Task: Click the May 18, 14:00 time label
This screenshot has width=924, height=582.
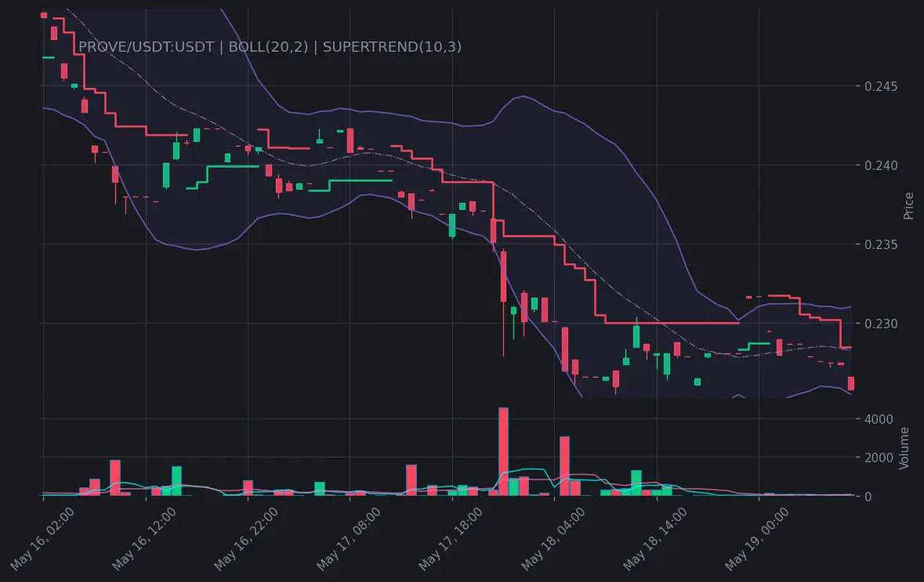Action: [655, 538]
